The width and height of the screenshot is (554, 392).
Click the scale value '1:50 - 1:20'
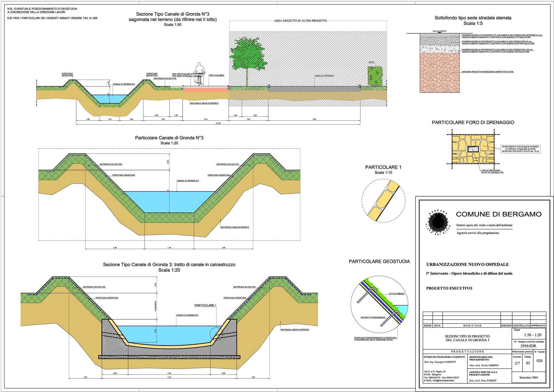533,335
